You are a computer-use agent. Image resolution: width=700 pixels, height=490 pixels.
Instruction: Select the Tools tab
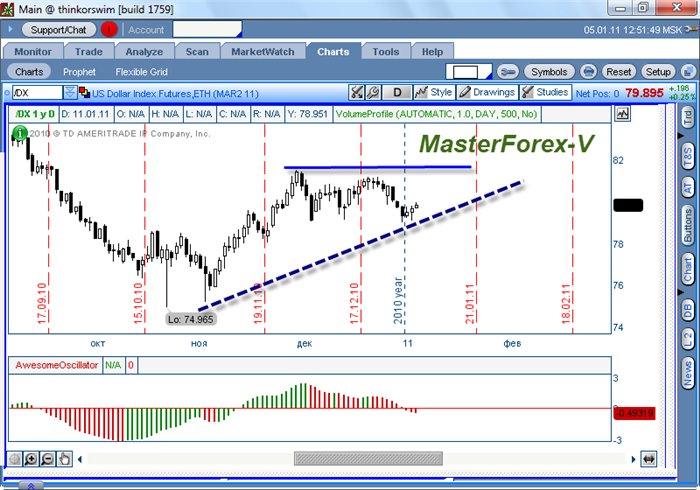pyautogui.click(x=386, y=52)
